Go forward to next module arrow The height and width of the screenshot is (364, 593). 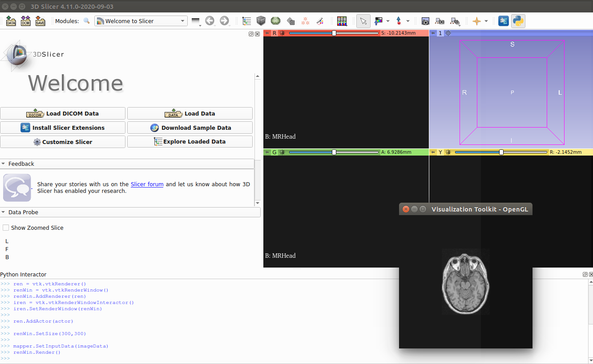point(224,21)
